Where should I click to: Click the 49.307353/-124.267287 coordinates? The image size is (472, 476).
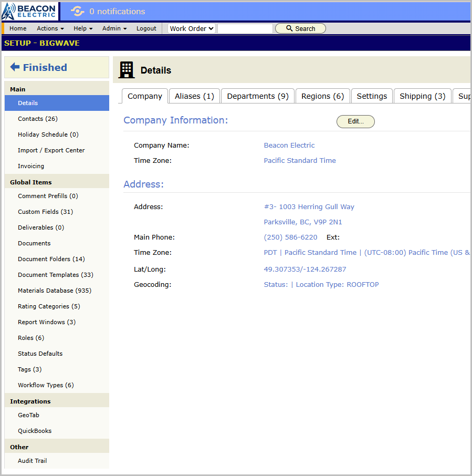pos(305,270)
